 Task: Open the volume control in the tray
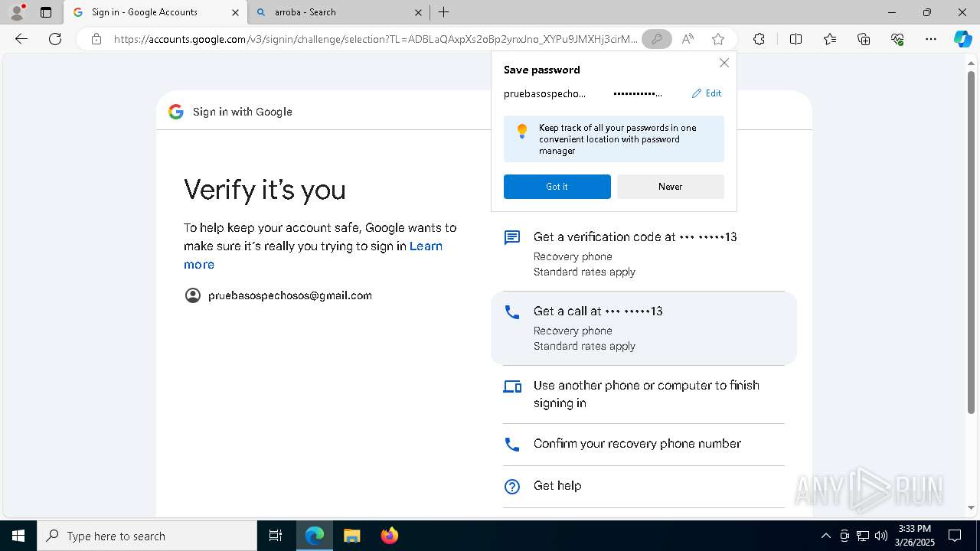[x=881, y=536]
